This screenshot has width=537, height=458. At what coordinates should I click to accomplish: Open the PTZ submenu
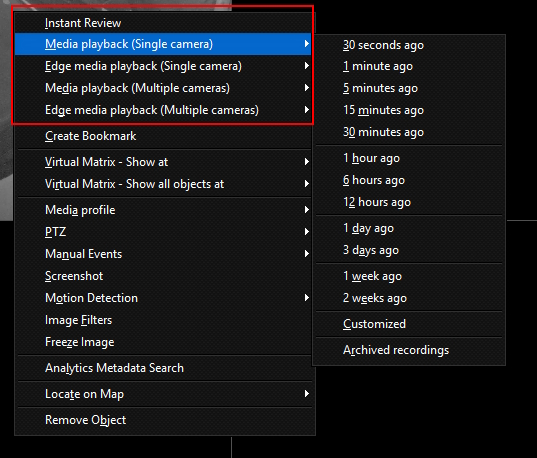coord(164,232)
